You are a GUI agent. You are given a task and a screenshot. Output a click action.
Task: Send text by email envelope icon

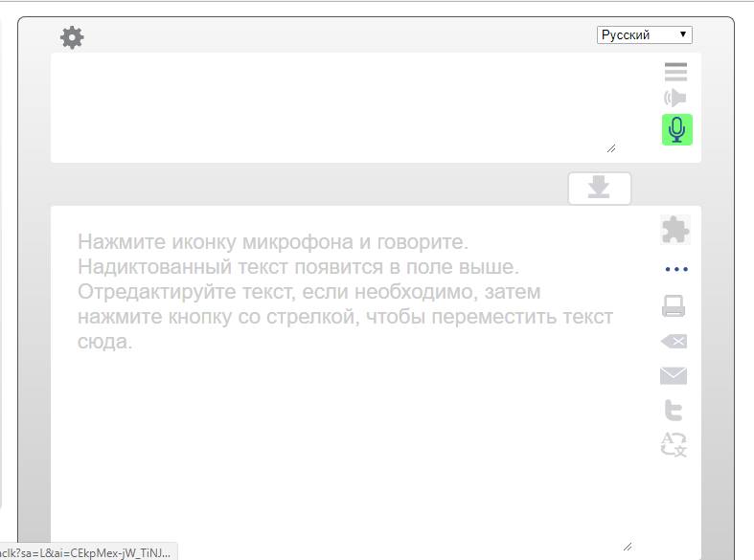pyautogui.click(x=674, y=375)
